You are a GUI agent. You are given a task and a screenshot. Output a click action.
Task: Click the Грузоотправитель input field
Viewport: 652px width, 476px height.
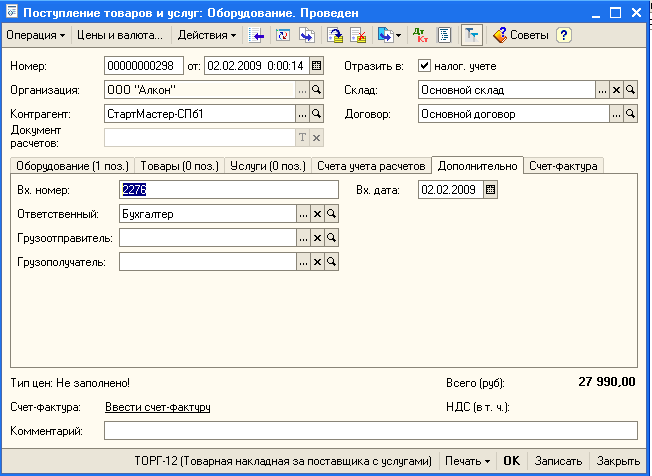click(x=208, y=238)
